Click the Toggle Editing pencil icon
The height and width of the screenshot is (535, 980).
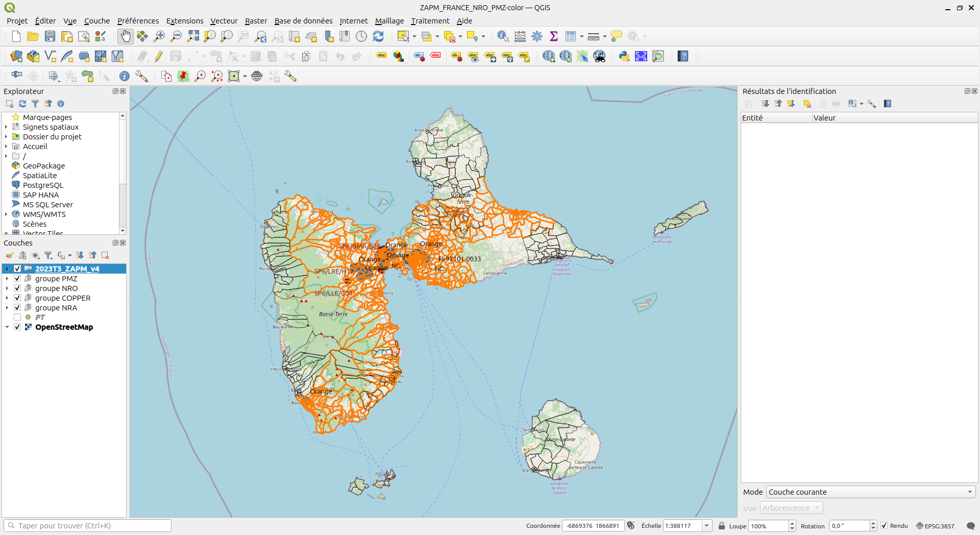(x=159, y=56)
